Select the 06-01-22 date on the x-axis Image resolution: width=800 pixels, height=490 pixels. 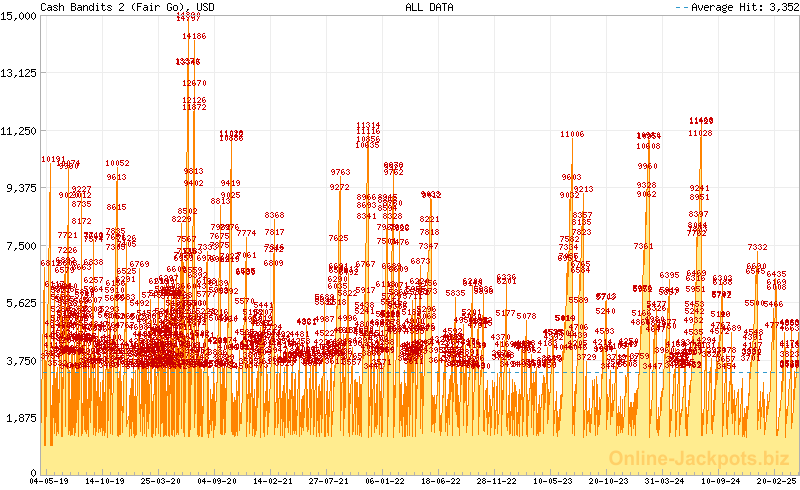[386, 481]
